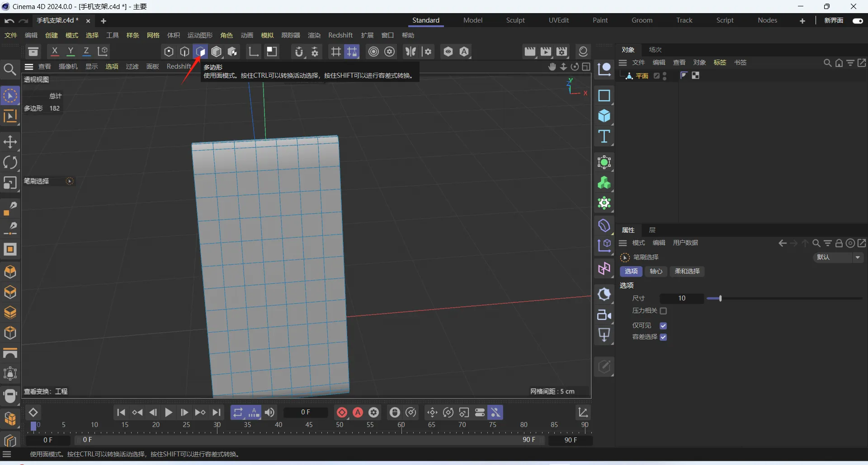Add a cube primitive object
868x465 pixels.
604,116
